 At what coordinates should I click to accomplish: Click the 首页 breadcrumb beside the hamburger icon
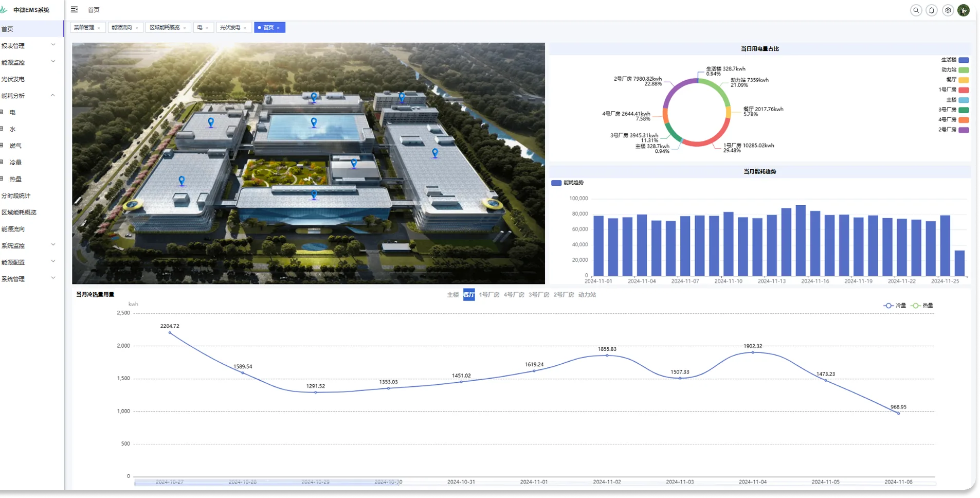click(94, 10)
